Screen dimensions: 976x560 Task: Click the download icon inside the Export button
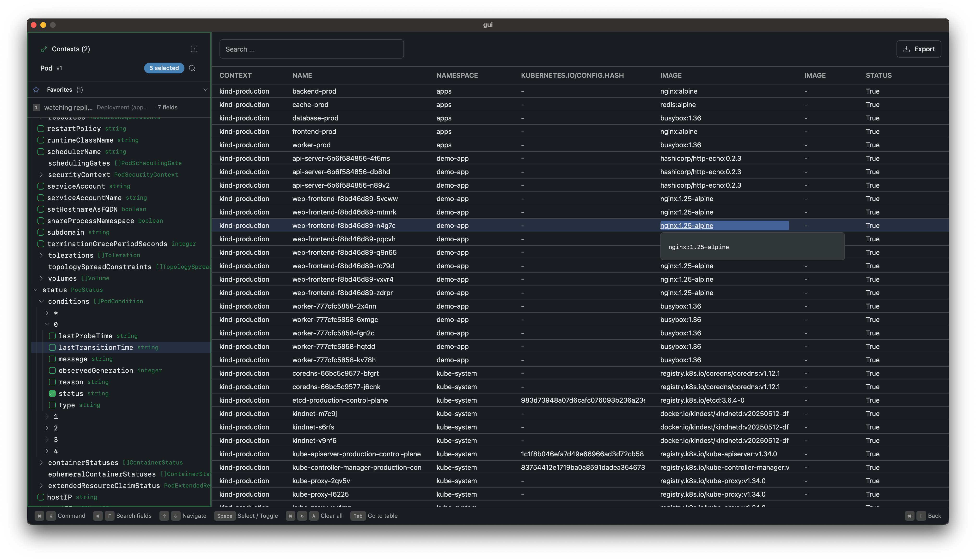[x=905, y=49]
